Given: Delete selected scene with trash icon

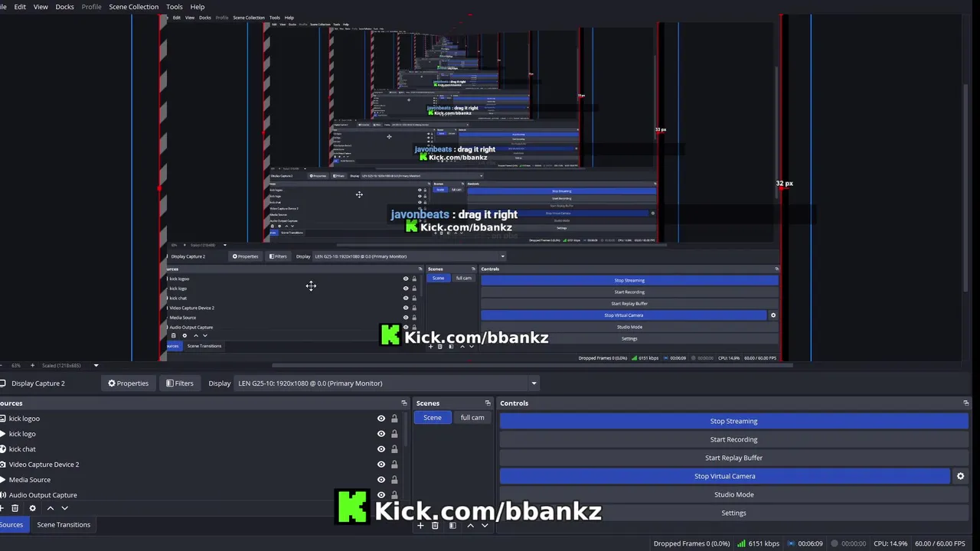Looking at the screenshot, I should click(x=435, y=526).
